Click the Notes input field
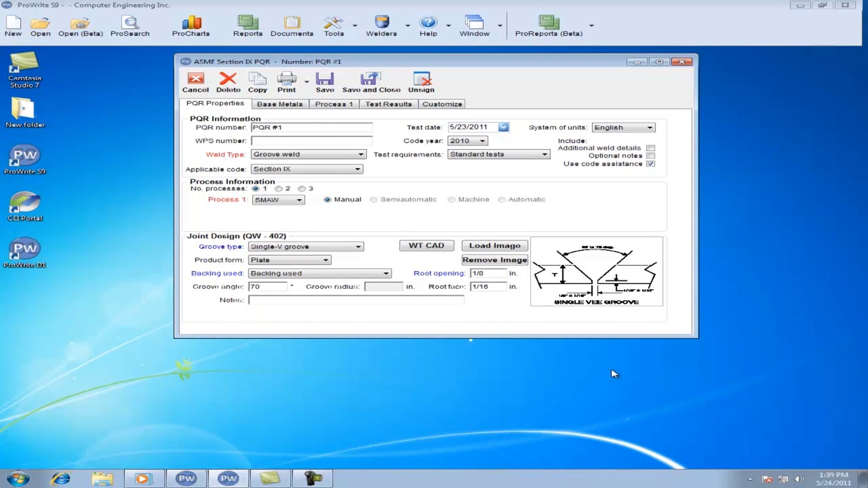The width and height of the screenshot is (868, 488). tap(356, 300)
